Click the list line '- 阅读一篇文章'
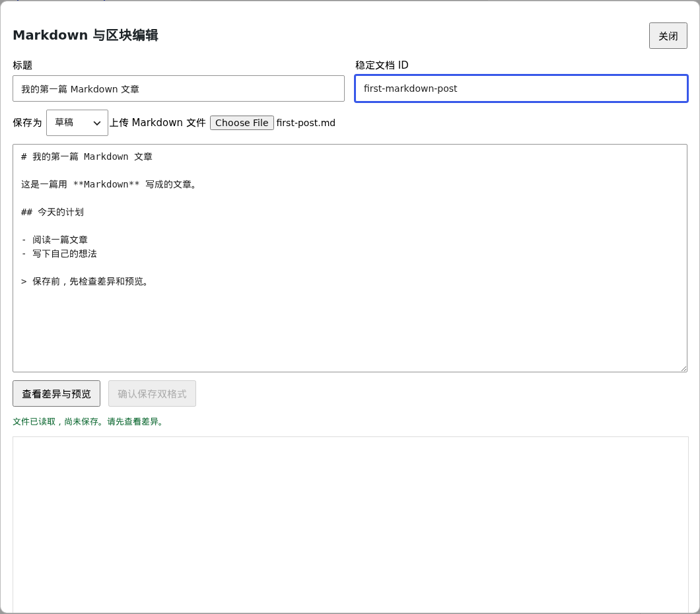 pos(54,240)
